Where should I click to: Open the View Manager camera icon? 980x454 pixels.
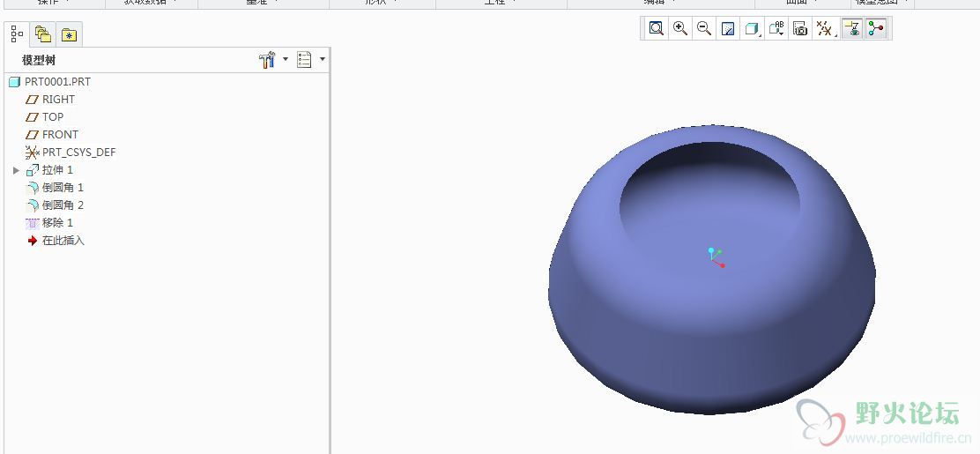[800, 28]
